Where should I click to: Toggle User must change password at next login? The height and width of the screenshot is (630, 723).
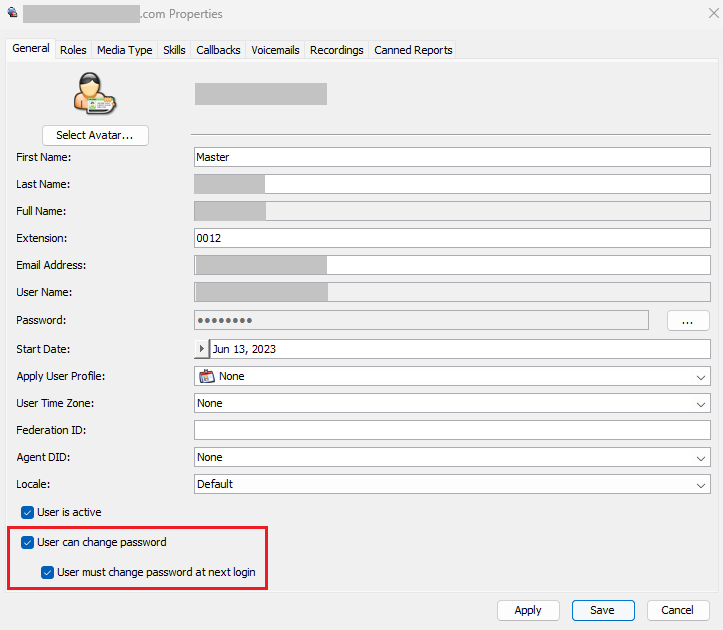(x=47, y=572)
